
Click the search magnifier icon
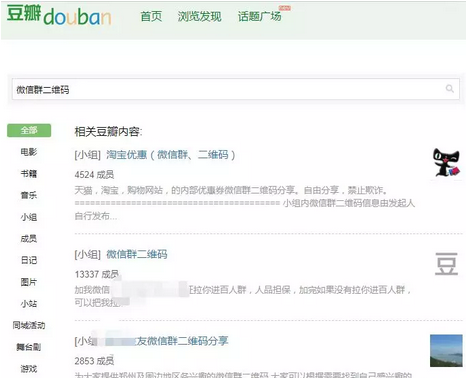pos(450,89)
